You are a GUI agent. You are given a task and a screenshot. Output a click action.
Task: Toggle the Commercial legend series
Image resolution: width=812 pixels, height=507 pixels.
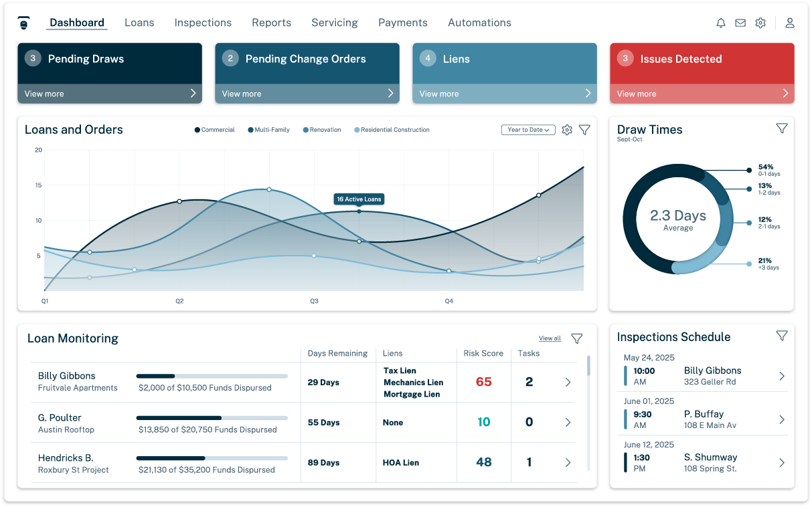coord(215,130)
